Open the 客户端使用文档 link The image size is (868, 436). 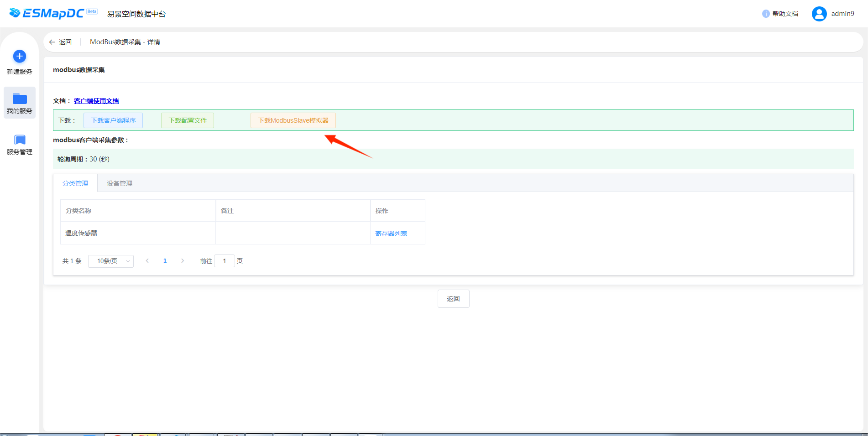click(x=96, y=101)
